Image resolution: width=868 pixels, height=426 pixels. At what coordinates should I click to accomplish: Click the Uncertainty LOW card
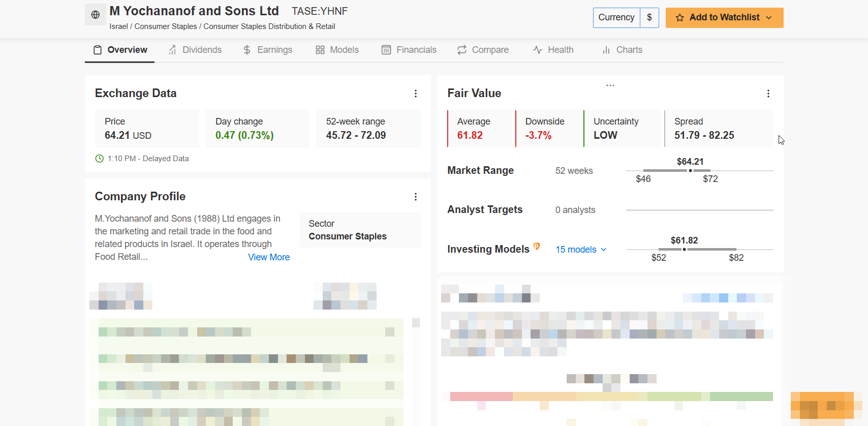pos(622,129)
